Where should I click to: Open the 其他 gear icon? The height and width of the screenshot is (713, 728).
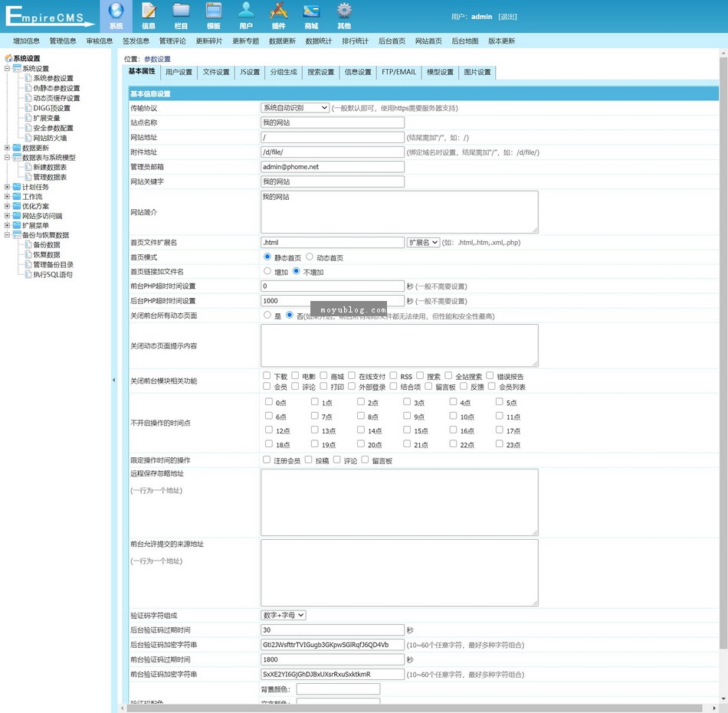344,11
